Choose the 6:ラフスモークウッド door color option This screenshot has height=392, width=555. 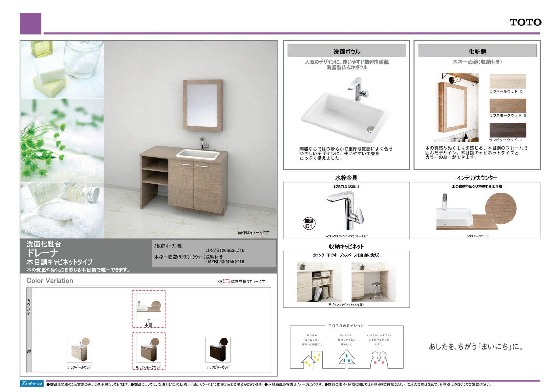tap(148, 350)
